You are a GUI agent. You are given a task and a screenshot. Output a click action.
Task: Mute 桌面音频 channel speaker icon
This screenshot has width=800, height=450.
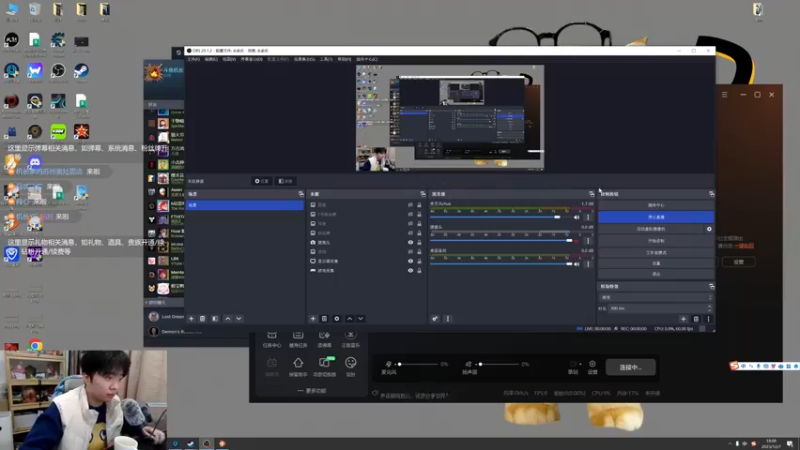point(577,264)
